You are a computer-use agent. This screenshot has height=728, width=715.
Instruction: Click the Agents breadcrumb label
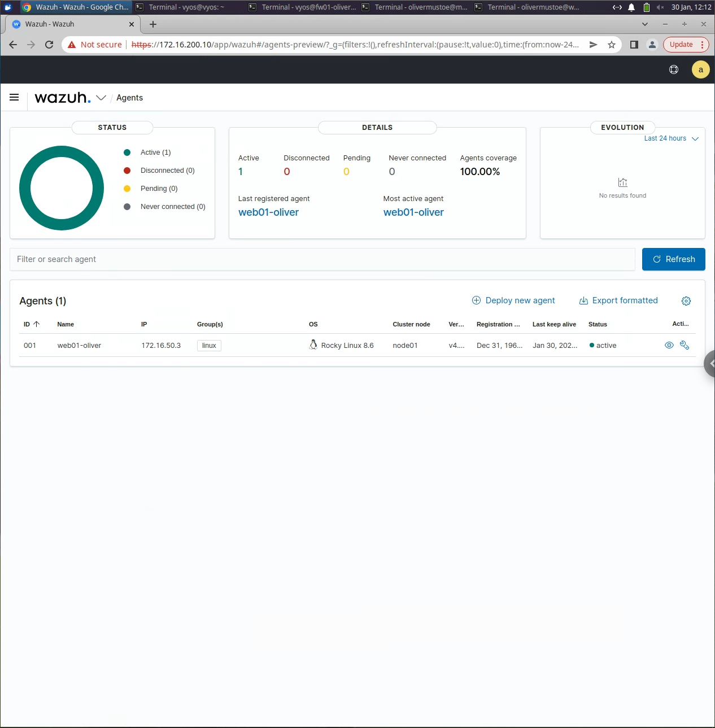point(129,98)
